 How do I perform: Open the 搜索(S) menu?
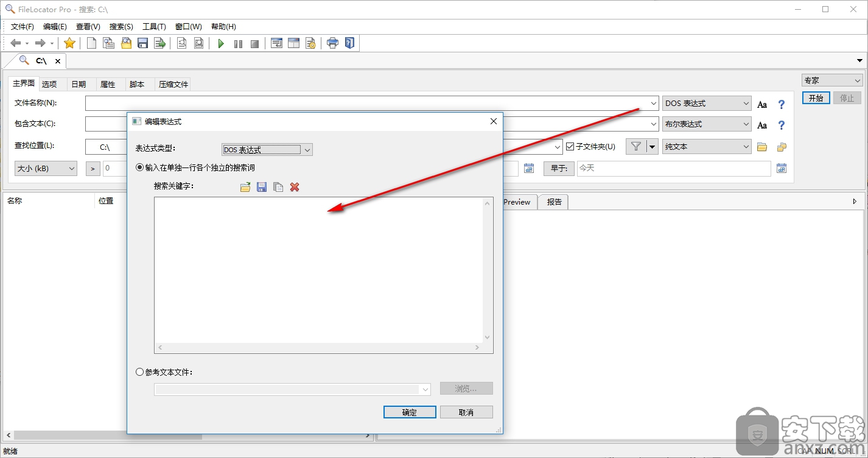click(x=121, y=27)
